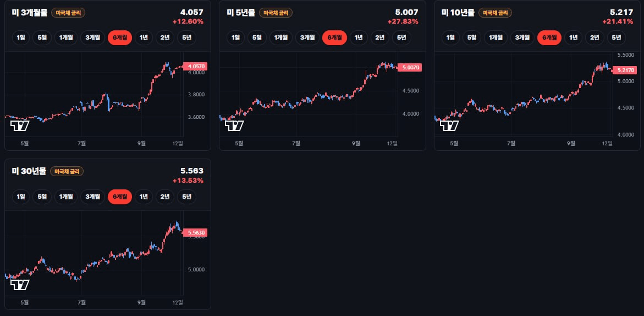Open TradingView logo on 미 10년물 chart
Image resolution: width=644 pixels, height=316 pixels.
(x=449, y=126)
